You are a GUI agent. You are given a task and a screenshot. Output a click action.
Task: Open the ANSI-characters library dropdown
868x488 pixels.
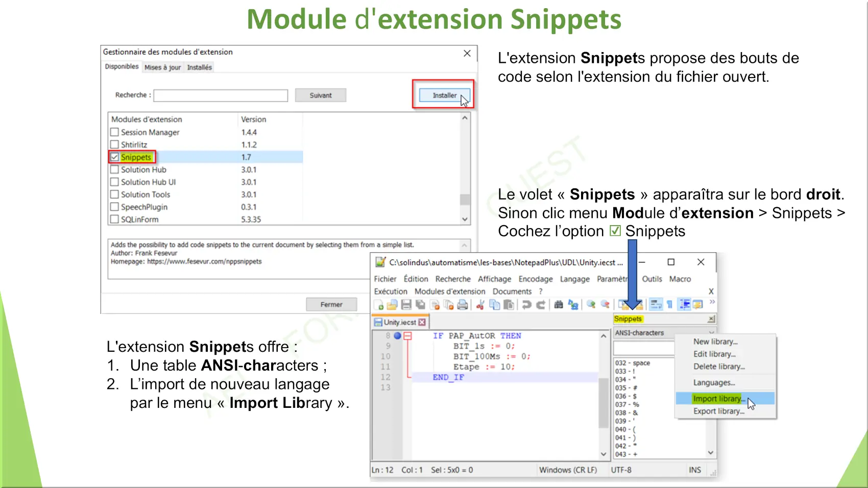[664, 333]
